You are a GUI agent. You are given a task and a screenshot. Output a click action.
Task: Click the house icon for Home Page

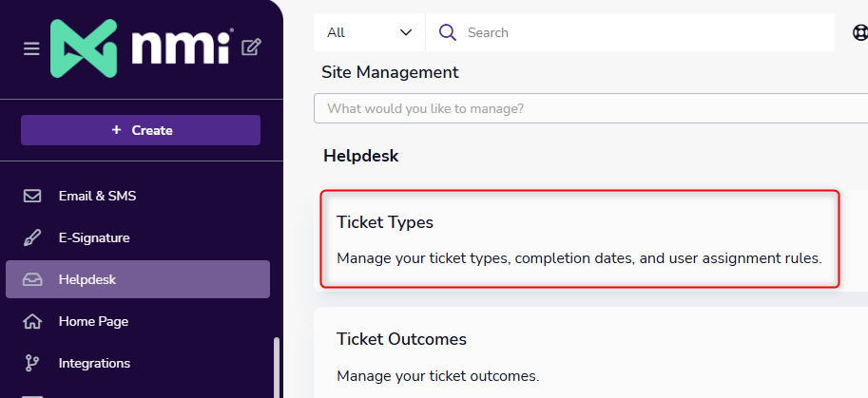32,321
